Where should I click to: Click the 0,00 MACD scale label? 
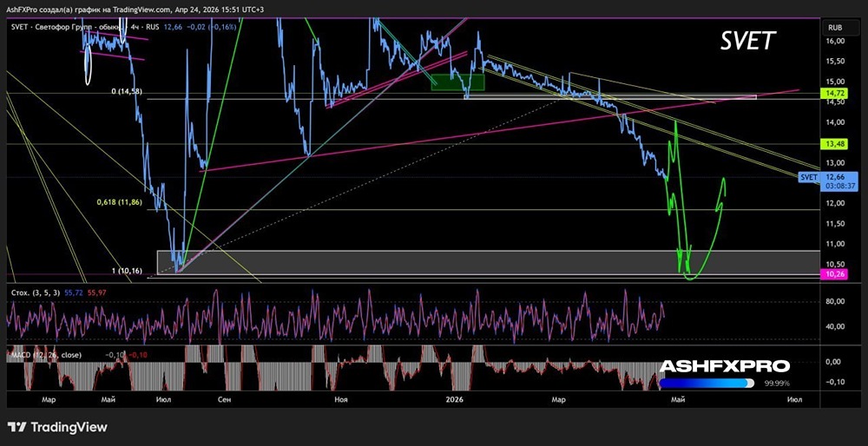click(835, 362)
